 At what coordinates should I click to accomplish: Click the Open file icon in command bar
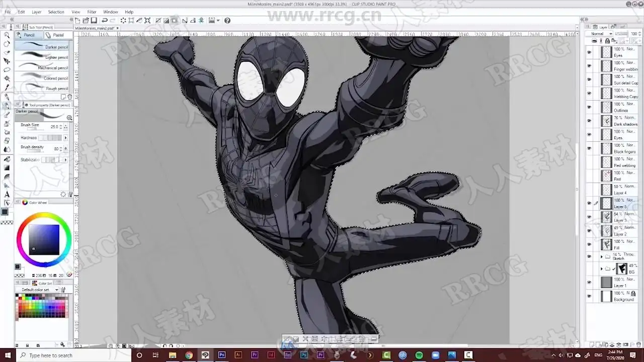click(x=86, y=21)
